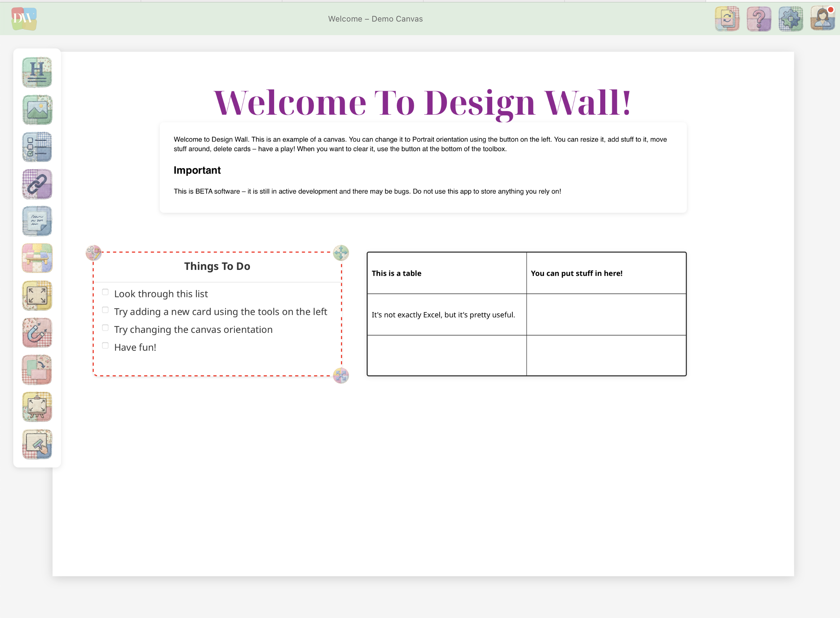Select the Heading tool in the toolbox
840x618 pixels.
click(37, 72)
